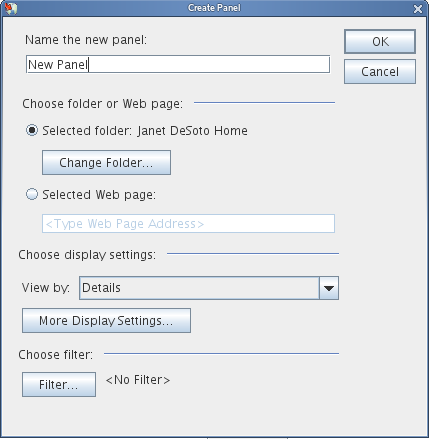Open the Filter... options
The width and height of the screenshot is (429, 439).
click(59, 385)
